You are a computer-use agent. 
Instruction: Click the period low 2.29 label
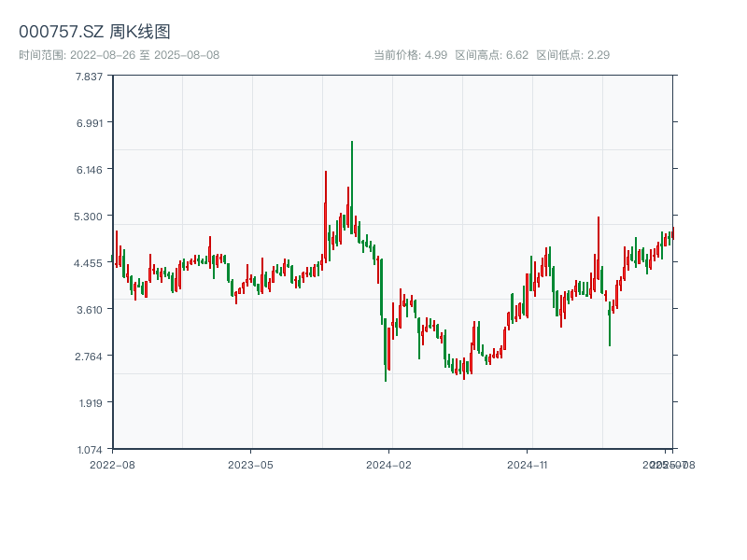click(x=572, y=55)
